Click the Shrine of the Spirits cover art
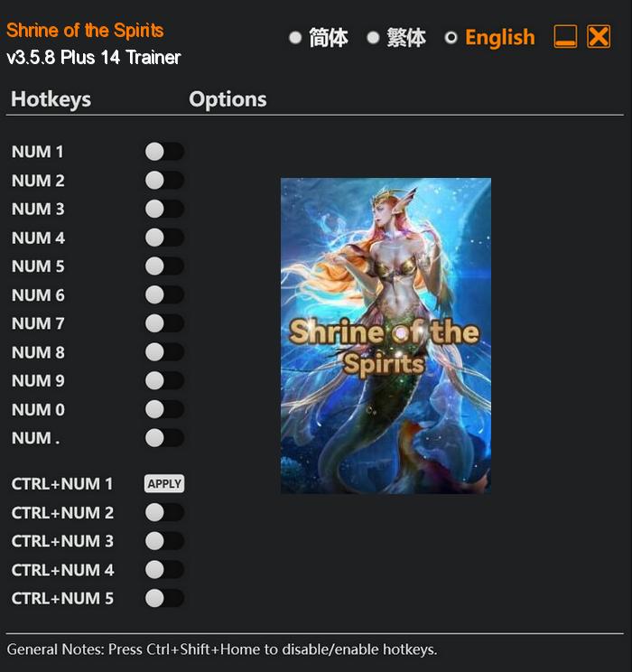This screenshot has height=672, width=632. (386, 336)
